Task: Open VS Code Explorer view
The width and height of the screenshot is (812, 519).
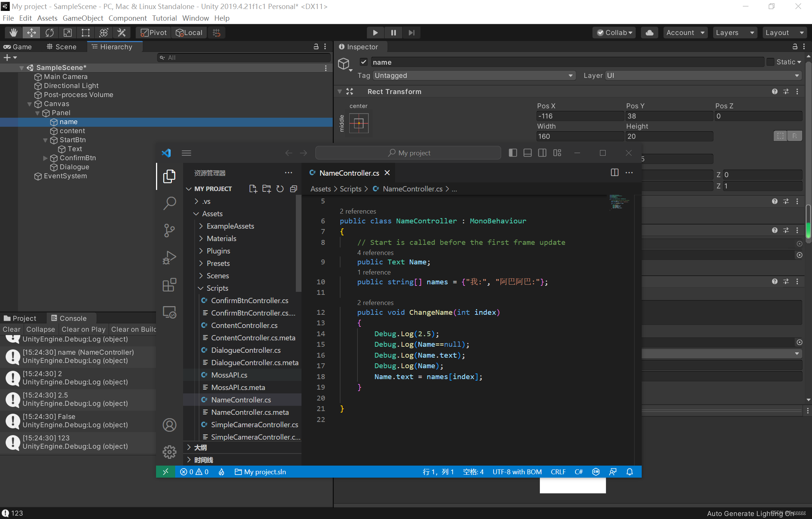Action: (x=170, y=176)
